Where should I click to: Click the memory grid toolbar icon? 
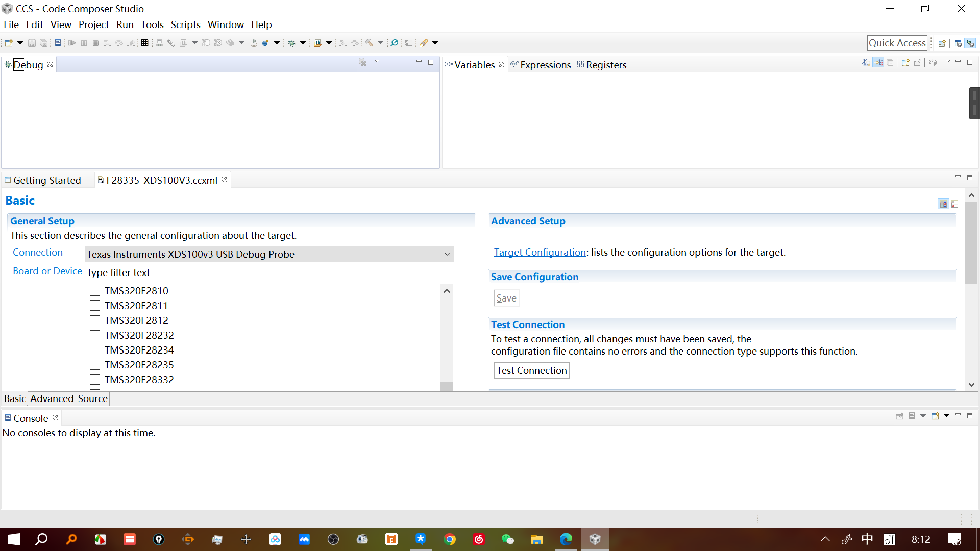(145, 43)
